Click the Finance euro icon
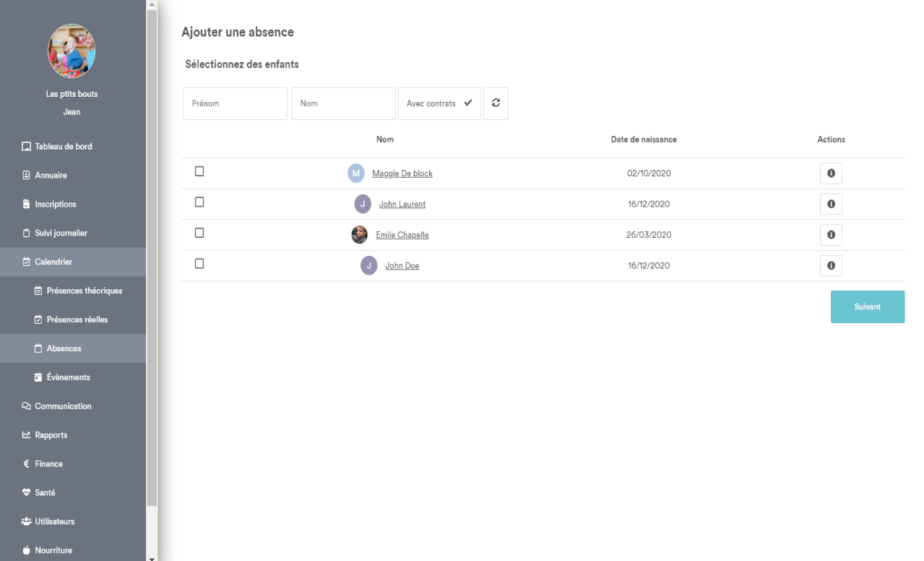 pyautogui.click(x=27, y=464)
